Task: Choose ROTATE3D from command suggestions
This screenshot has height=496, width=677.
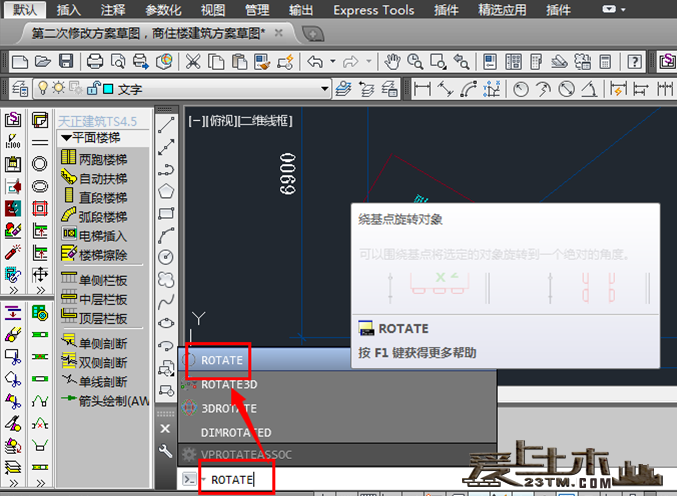Action: point(337,384)
